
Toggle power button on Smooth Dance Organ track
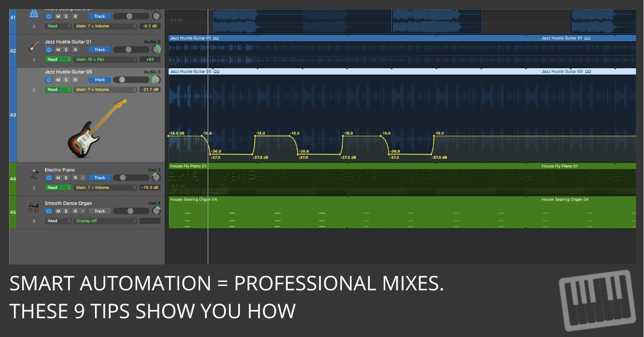pyautogui.click(x=49, y=211)
